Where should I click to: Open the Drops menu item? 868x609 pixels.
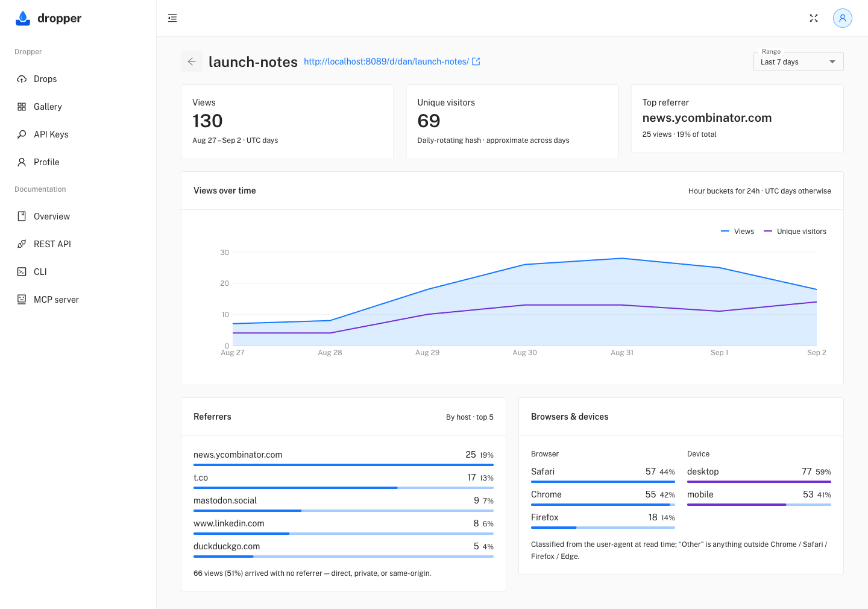coord(78,79)
